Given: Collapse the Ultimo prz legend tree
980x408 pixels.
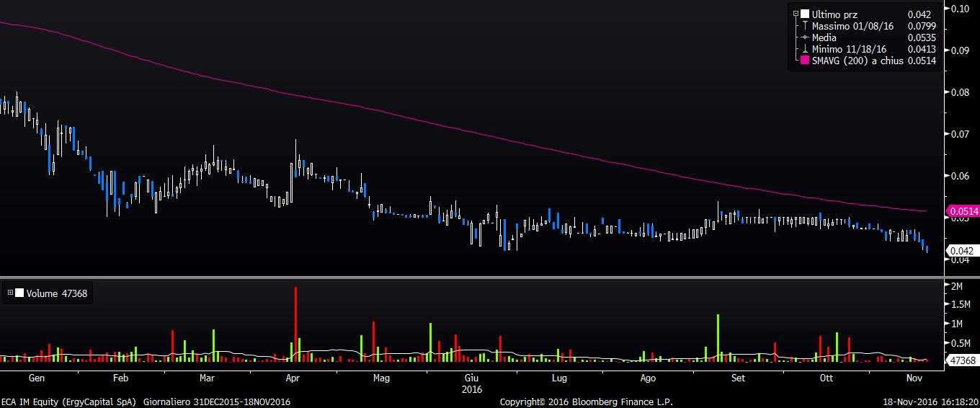Looking at the screenshot, I should 796,14.
